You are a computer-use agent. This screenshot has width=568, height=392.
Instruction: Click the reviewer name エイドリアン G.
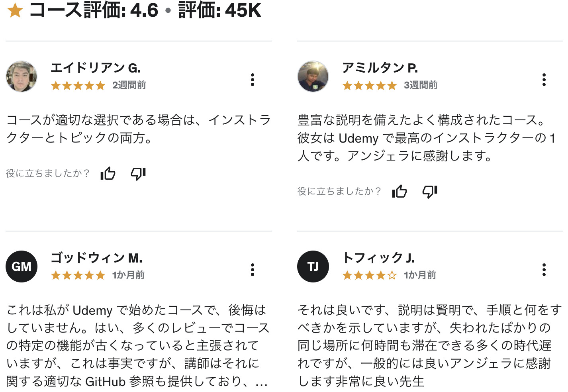88,68
